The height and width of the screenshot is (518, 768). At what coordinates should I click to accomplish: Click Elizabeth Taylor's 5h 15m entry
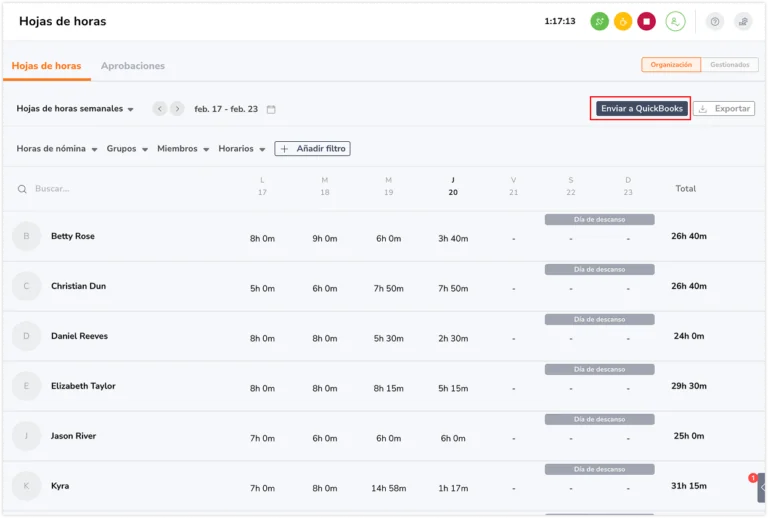453,388
